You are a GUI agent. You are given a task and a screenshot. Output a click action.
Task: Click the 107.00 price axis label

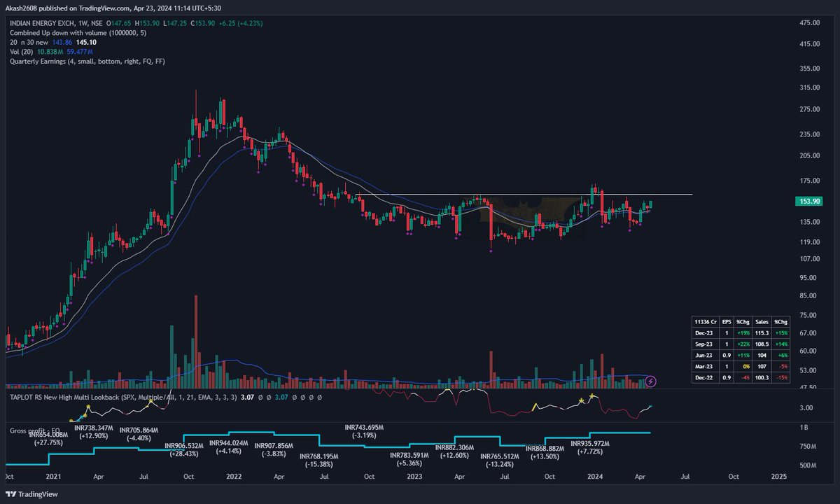point(810,258)
